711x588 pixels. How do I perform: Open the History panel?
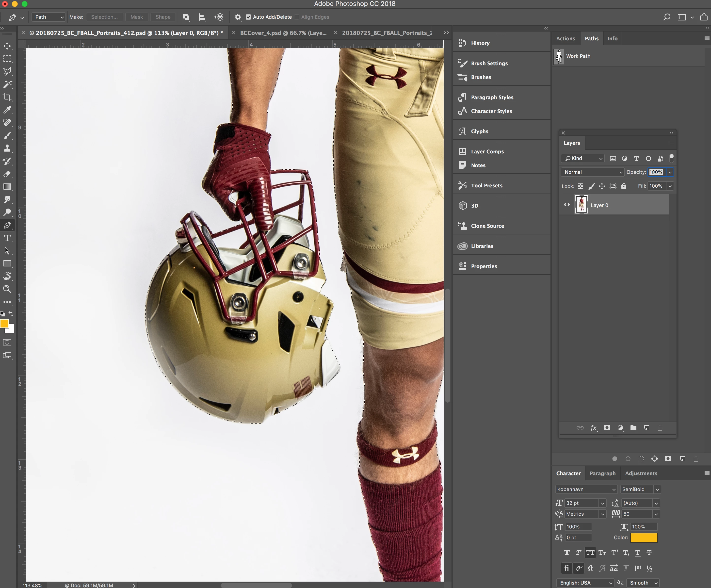[x=480, y=43]
